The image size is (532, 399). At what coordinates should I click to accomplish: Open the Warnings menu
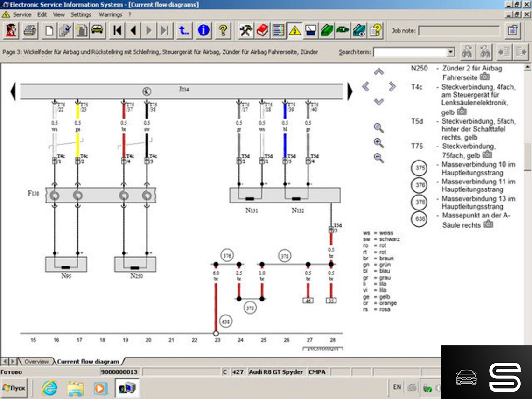(110, 14)
